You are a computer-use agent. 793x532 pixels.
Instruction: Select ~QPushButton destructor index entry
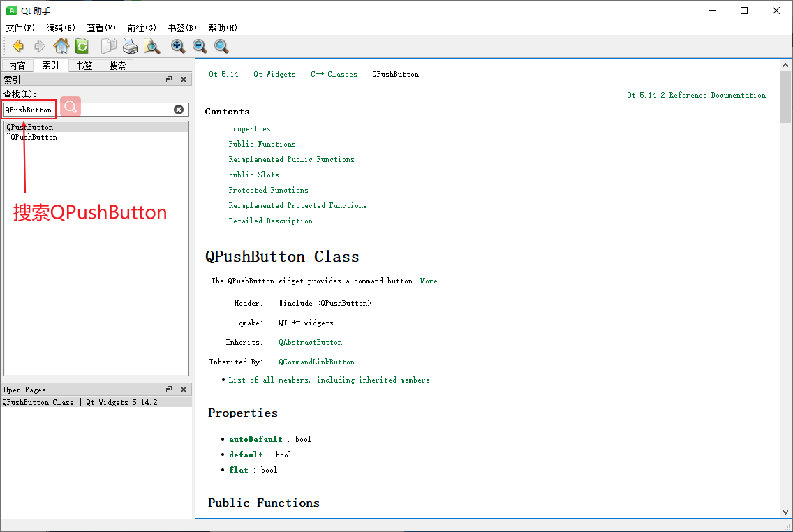(x=96, y=137)
